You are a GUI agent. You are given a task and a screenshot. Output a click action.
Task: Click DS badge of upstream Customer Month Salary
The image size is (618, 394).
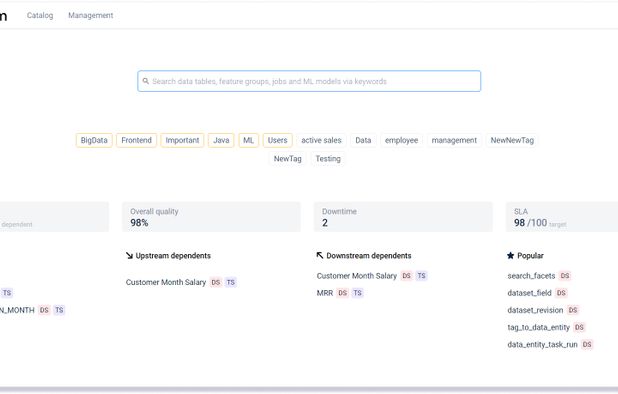[216, 282]
